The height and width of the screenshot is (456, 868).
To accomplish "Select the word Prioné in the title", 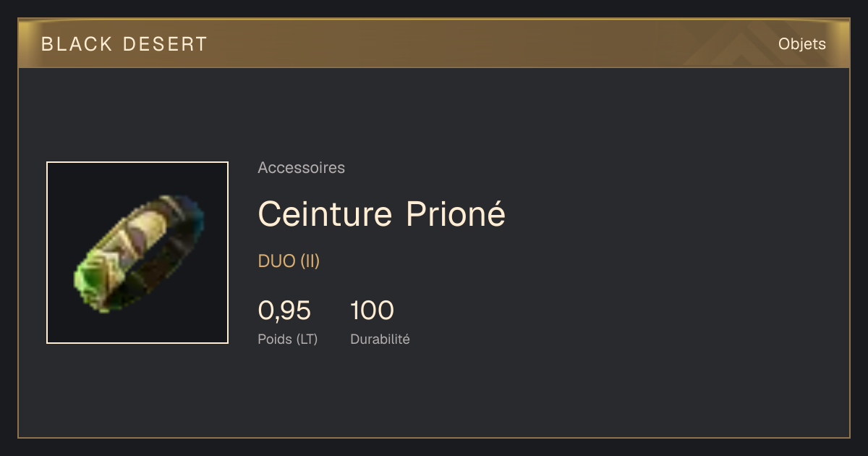I will coord(455,214).
